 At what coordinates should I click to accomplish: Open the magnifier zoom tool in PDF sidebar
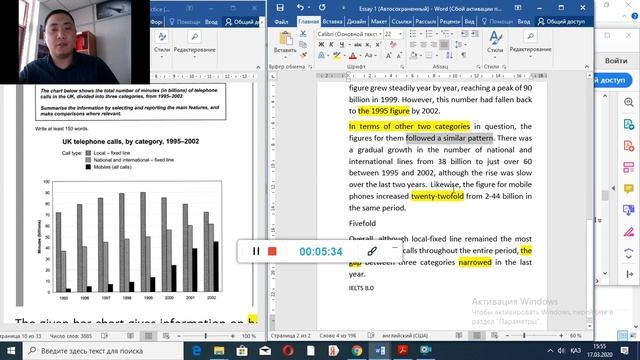coord(629,102)
